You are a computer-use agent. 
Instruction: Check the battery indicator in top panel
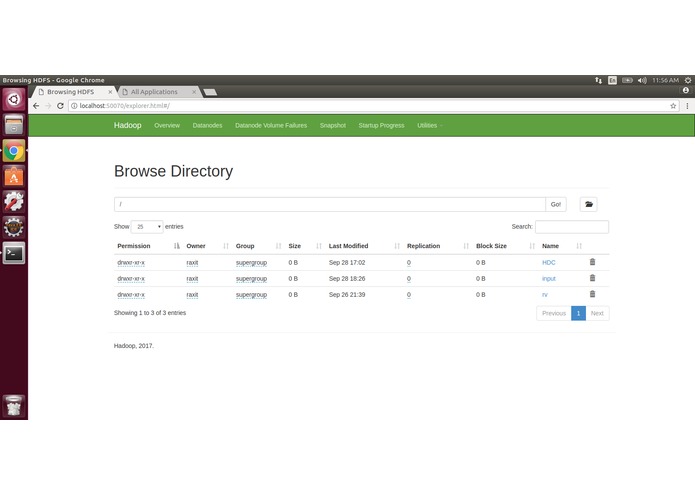coord(627,80)
